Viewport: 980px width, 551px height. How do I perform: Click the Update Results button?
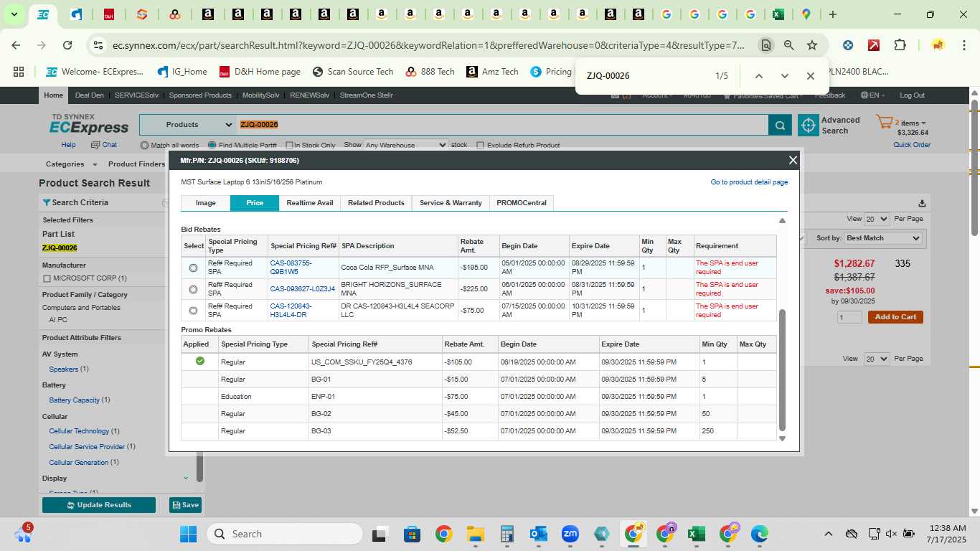(x=99, y=505)
